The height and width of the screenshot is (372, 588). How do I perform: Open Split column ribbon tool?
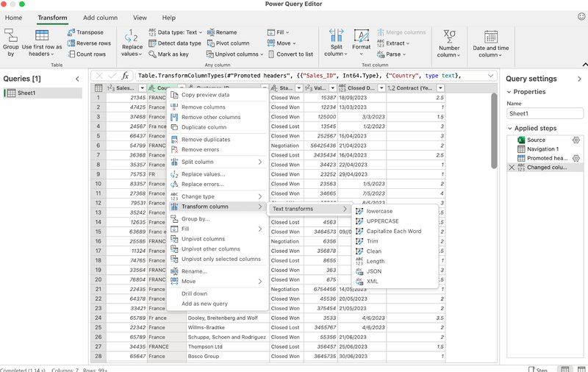coord(336,43)
